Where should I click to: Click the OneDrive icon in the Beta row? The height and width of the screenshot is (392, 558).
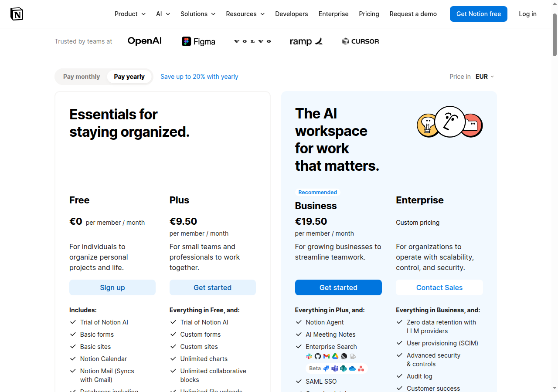click(x=352, y=368)
